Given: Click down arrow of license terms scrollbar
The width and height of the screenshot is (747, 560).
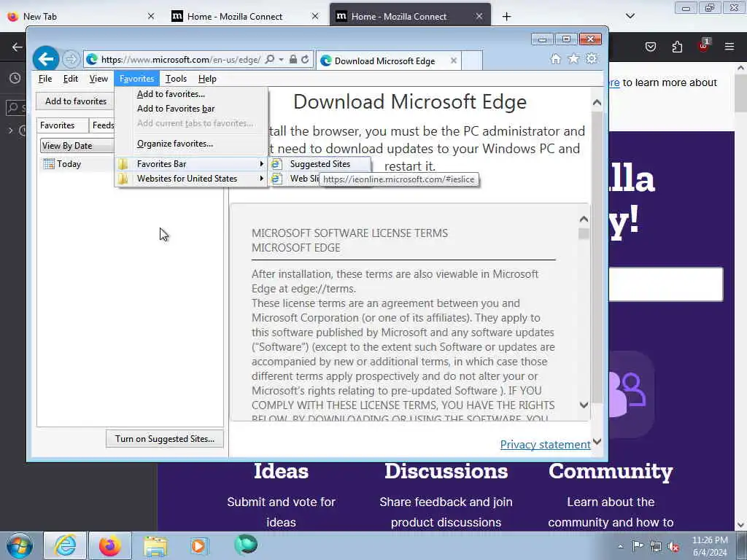Looking at the screenshot, I should [x=584, y=405].
